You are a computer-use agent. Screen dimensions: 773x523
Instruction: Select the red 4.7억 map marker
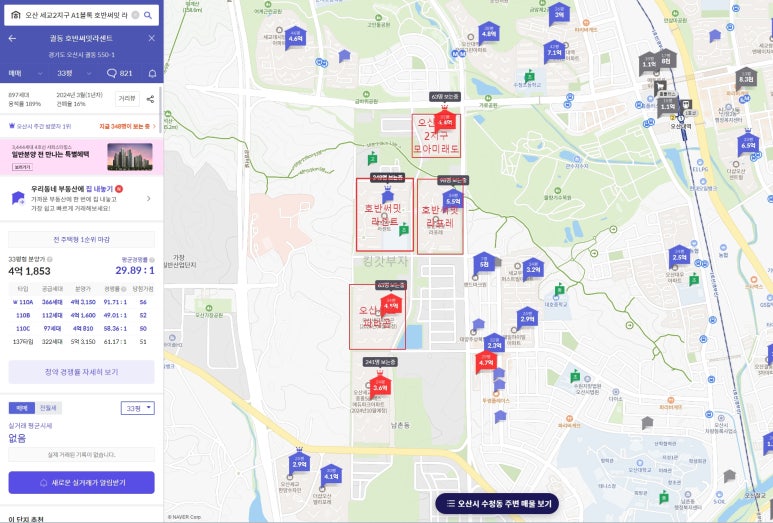486,362
